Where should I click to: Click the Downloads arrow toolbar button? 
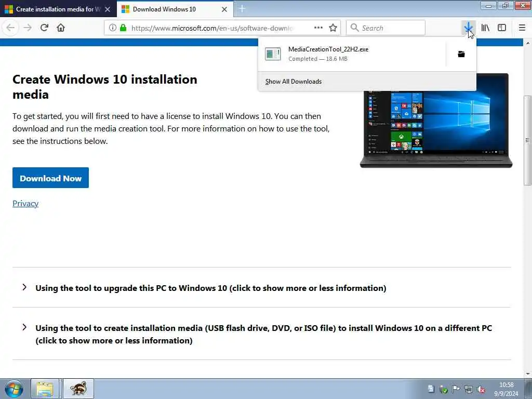(x=469, y=28)
